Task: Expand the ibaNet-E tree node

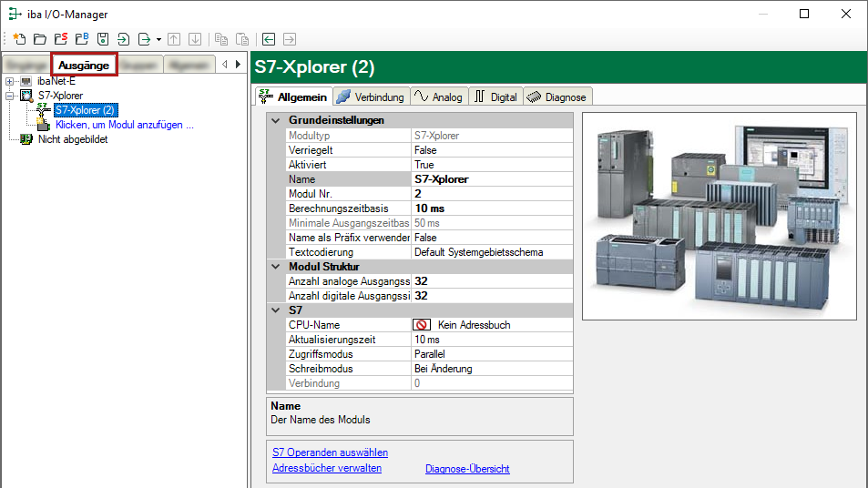Action: tap(9, 82)
